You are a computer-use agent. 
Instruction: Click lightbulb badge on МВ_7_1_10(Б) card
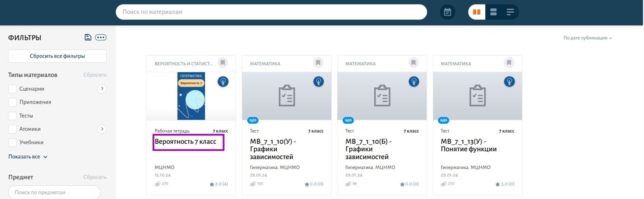pos(414,82)
